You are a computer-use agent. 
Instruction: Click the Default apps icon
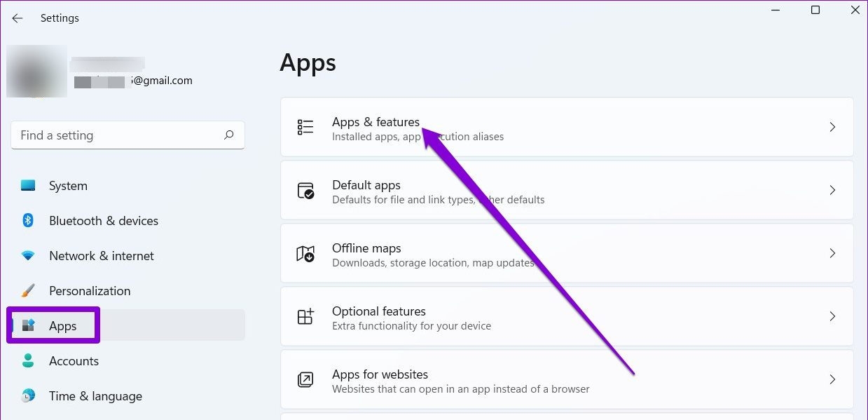coord(305,191)
